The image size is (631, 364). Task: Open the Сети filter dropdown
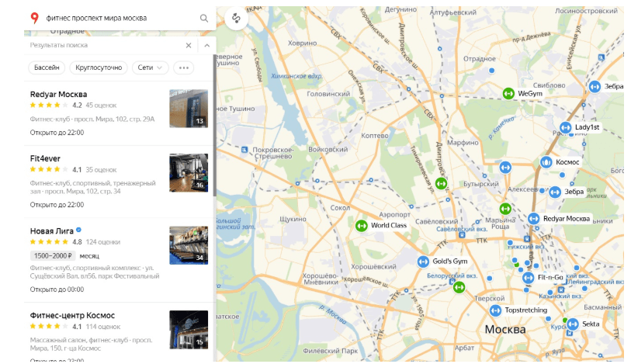point(150,68)
